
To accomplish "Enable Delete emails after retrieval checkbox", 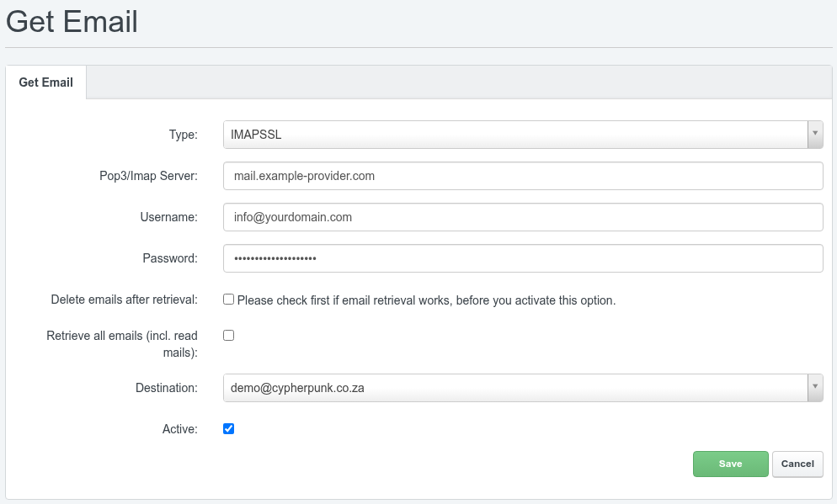I will click(228, 300).
